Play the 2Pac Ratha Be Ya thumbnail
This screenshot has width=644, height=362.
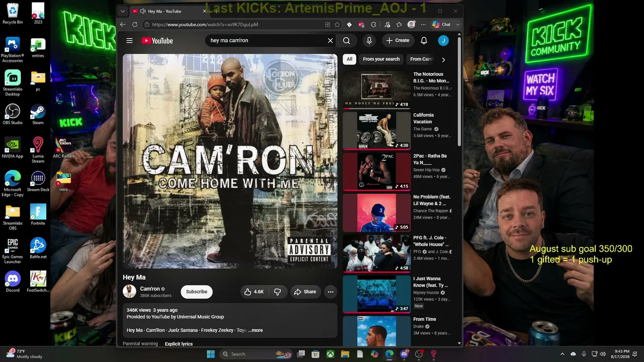point(377,171)
